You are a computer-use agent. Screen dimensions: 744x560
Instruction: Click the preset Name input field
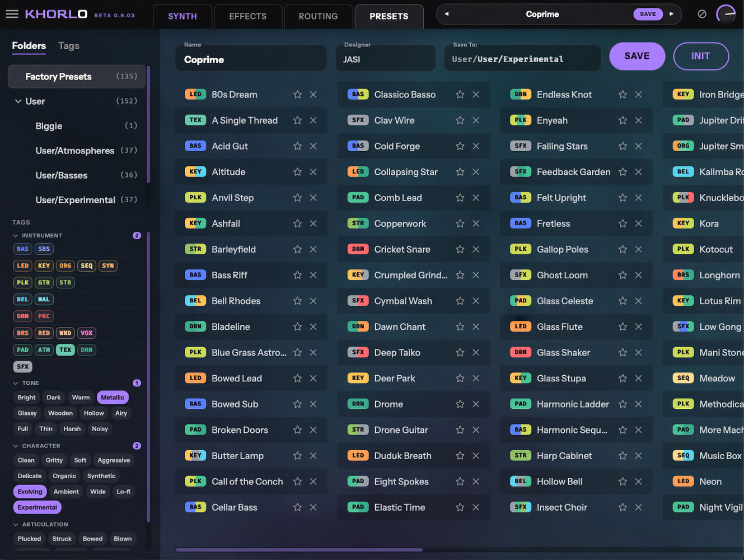point(251,59)
